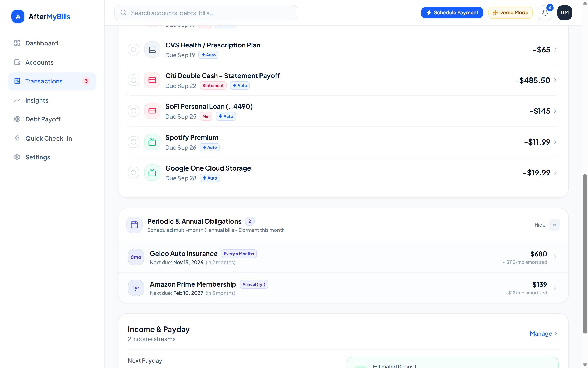This screenshot has width=588, height=368.
Task: Click the CVS Health laptop category icon
Action: point(152,50)
